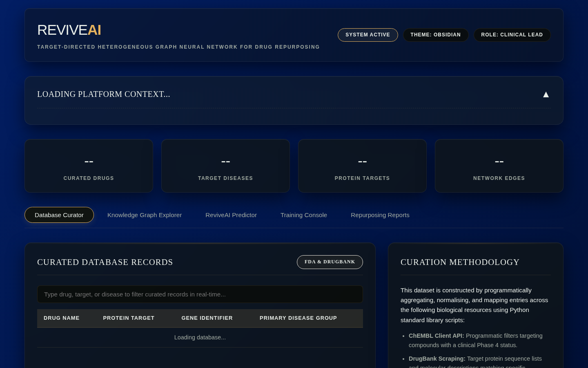Click the Curated Drugs stat card
Image resolution: width=588 pixels, height=368 pixels.
[89, 166]
